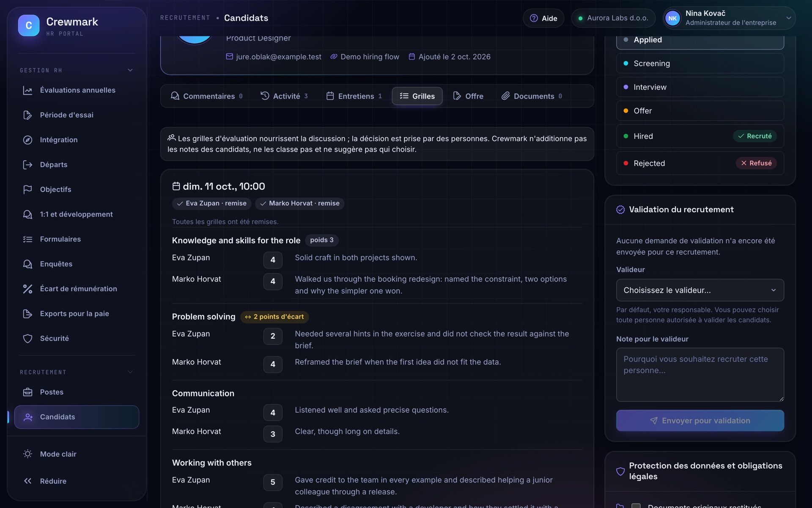Open the Objectifs flag icon
Viewport: 812px width, 508px height.
coord(27,190)
